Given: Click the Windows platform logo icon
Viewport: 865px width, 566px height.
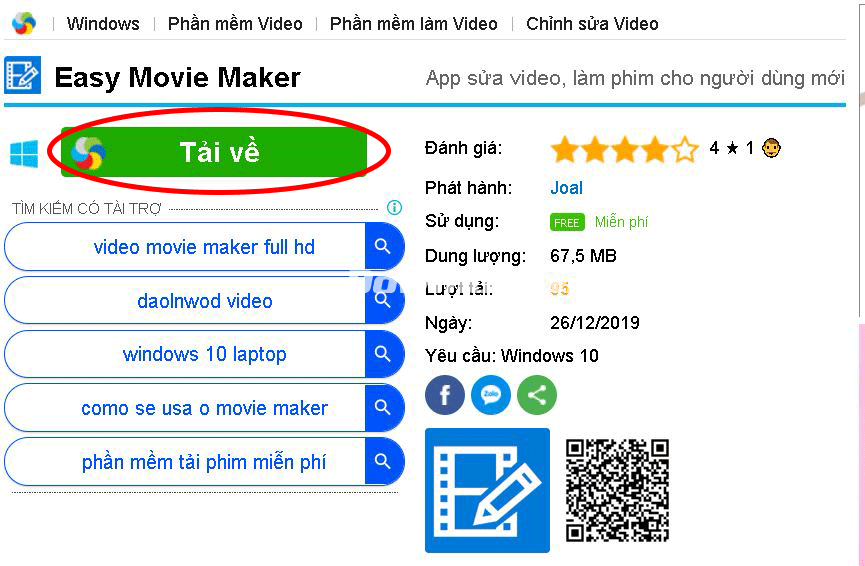Looking at the screenshot, I should [24, 153].
